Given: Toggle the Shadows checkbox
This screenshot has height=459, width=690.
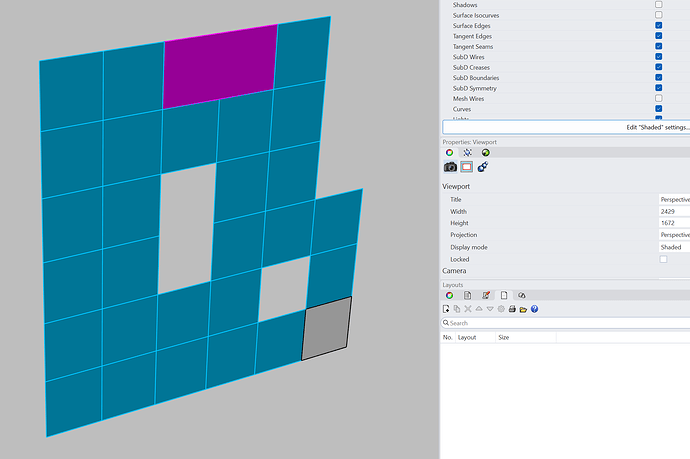Looking at the screenshot, I should [x=658, y=4].
